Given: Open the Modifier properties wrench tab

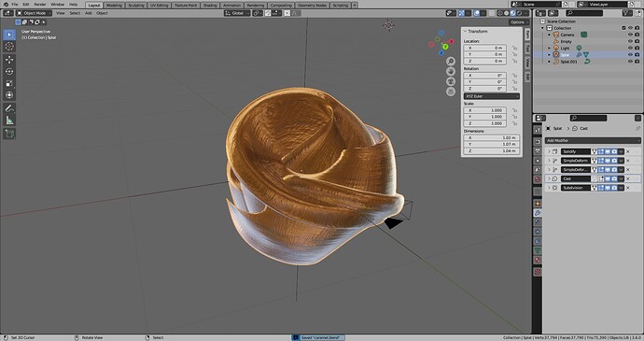Looking at the screenshot, I should coord(538,213).
